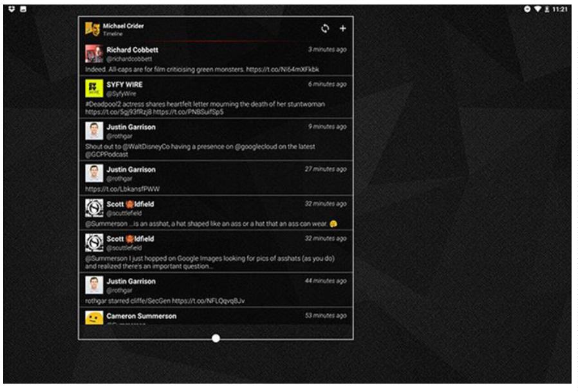Open SYFY WIRE yellow avatar
The image size is (578, 392).
[94, 88]
